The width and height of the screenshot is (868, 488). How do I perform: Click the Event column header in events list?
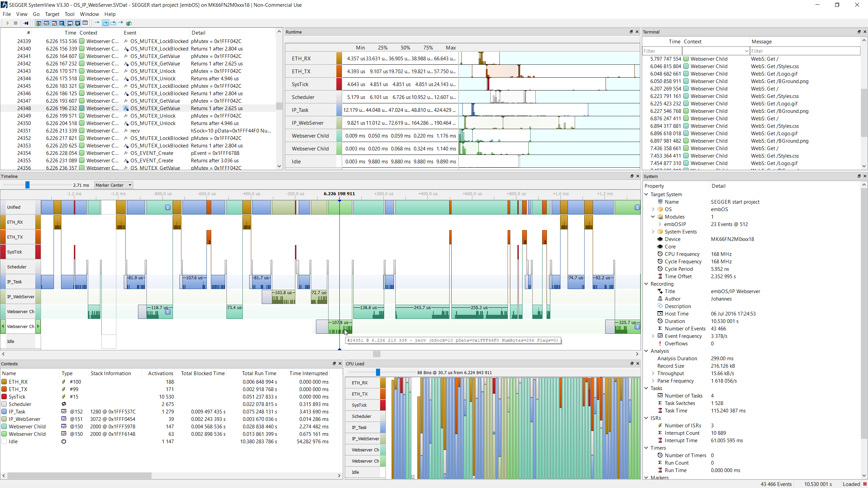pyautogui.click(x=156, y=33)
